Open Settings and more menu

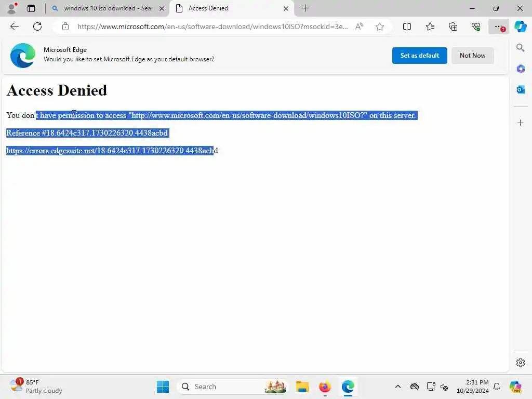pos(498,26)
